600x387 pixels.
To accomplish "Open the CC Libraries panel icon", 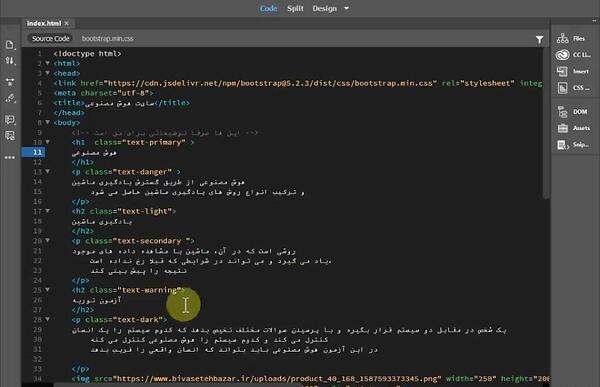I will tap(562, 55).
